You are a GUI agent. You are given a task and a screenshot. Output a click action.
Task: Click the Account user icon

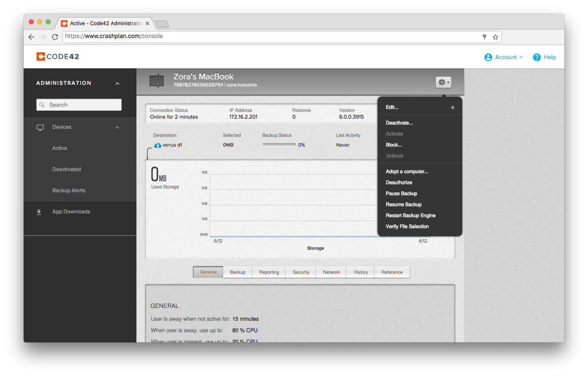click(488, 57)
